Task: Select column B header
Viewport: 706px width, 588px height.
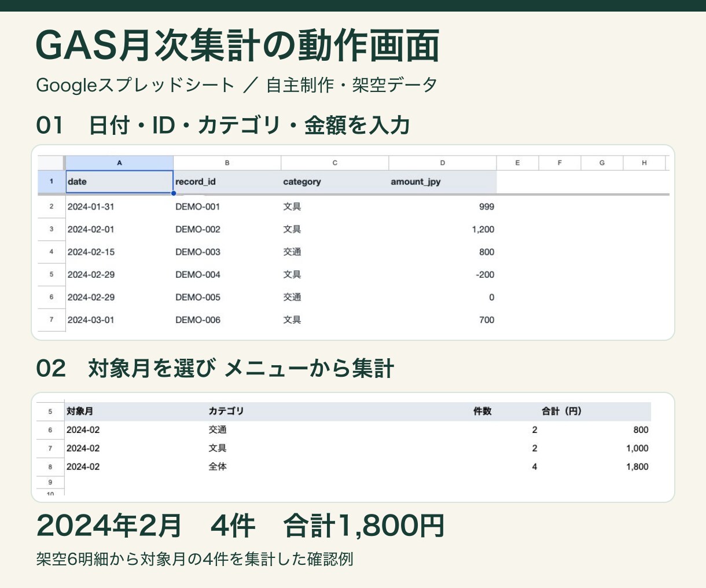Action: (x=227, y=163)
